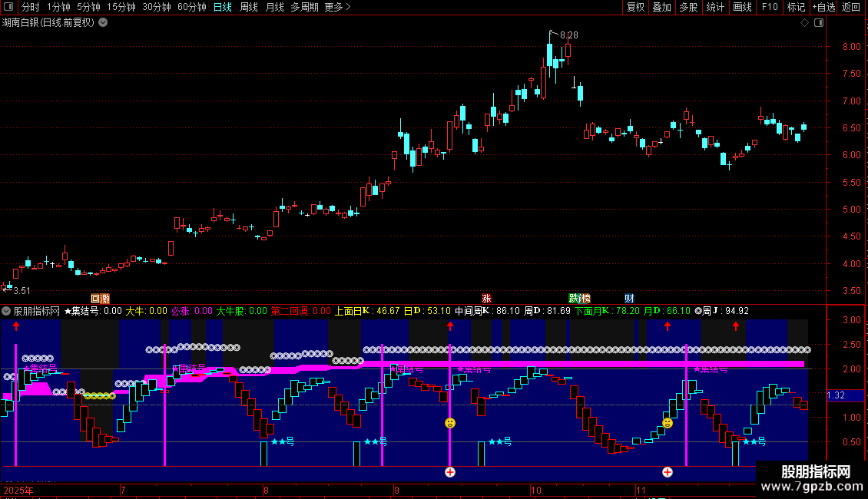
Task: Expand the 股朋指标网 indicator dropdown arrow
Action: (x=7, y=311)
